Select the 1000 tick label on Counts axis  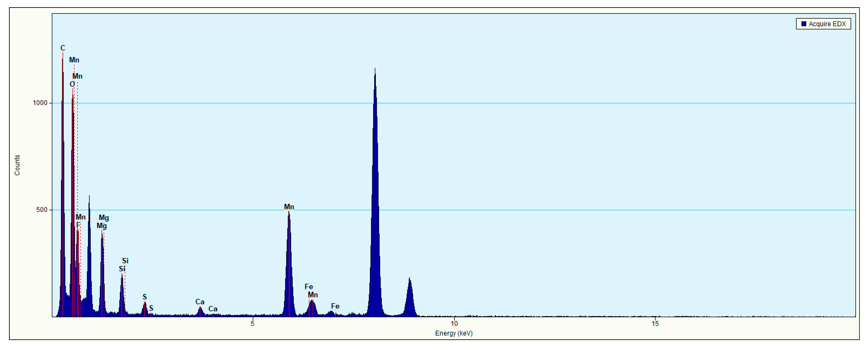coord(40,103)
